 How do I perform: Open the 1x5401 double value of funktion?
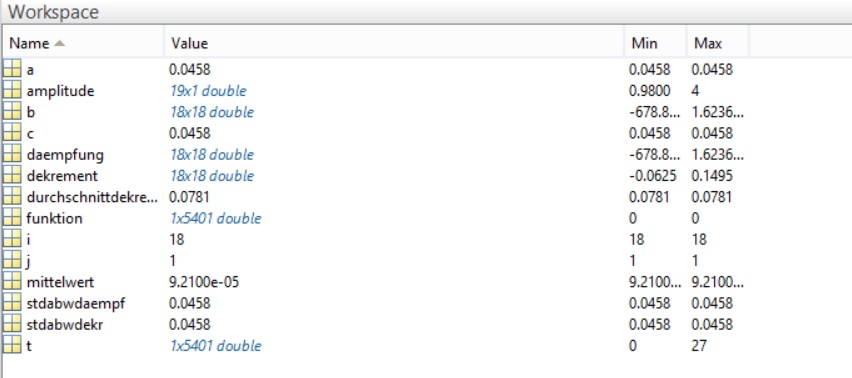pos(216,218)
